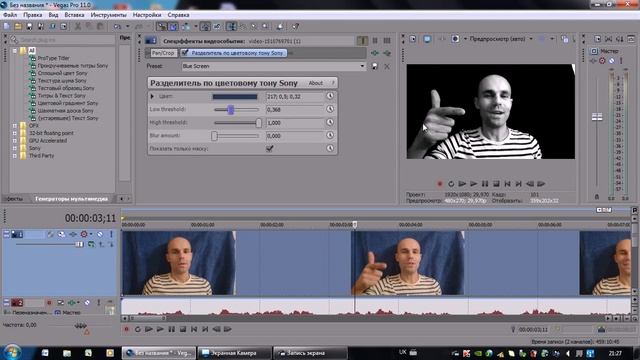
Task: Click the Цвет dark blue color swatch
Action: pos(235,96)
